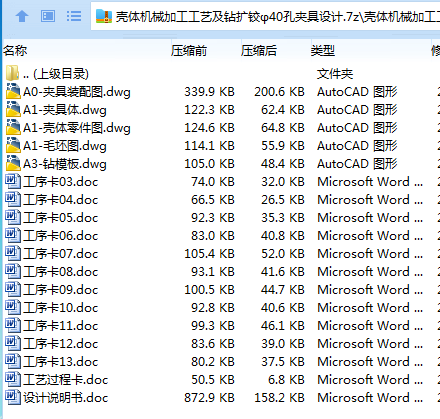Click the 200.6 KB compressed size cell
Screen dimensions: 440x419
click(279, 92)
